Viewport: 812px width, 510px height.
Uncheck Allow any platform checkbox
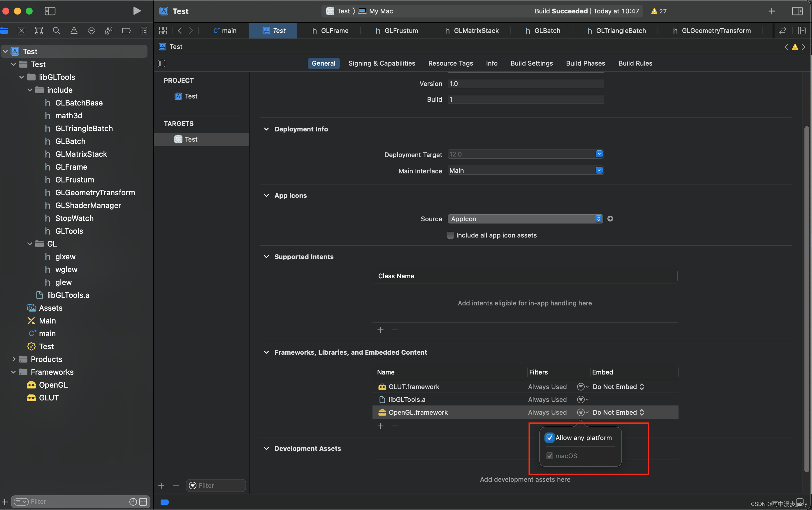pyautogui.click(x=550, y=437)
